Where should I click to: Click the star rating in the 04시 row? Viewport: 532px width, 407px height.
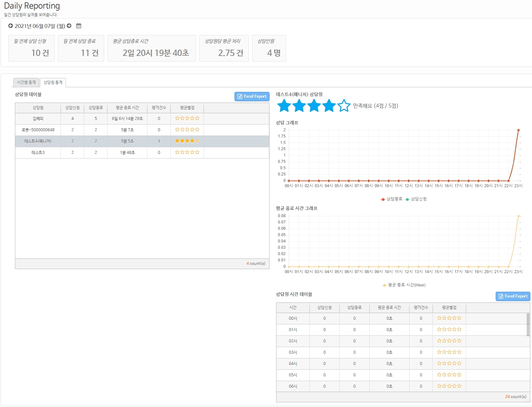pyautogui.click(x=449, y=363)
